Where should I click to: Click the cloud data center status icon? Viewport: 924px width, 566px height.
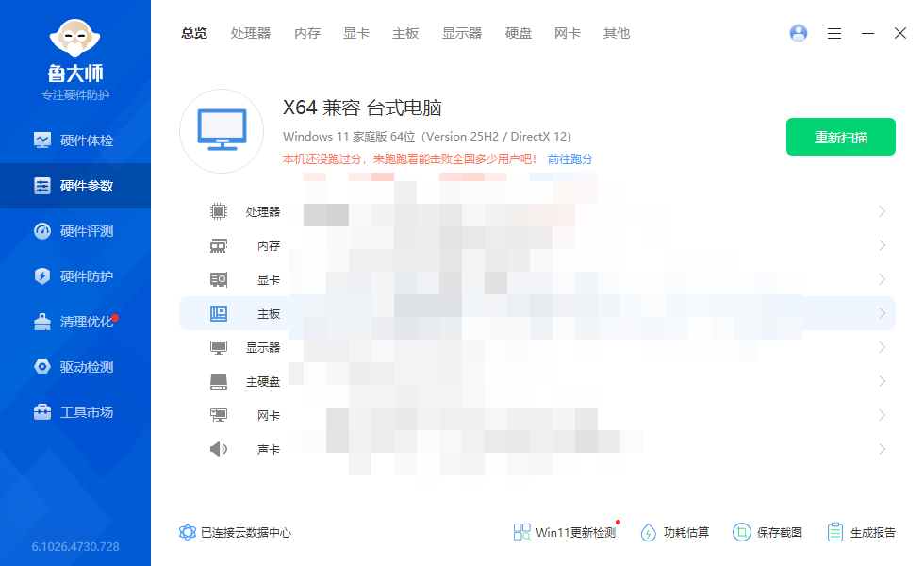(x=188, y=532)
